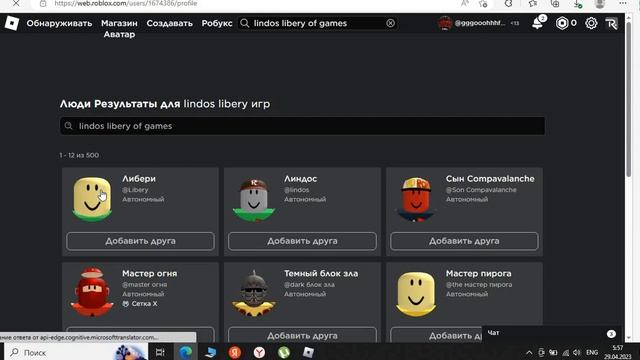Open the Обнаруживать menu item
640x360 pixels.
pyautogui.click(x=59, y=23)
